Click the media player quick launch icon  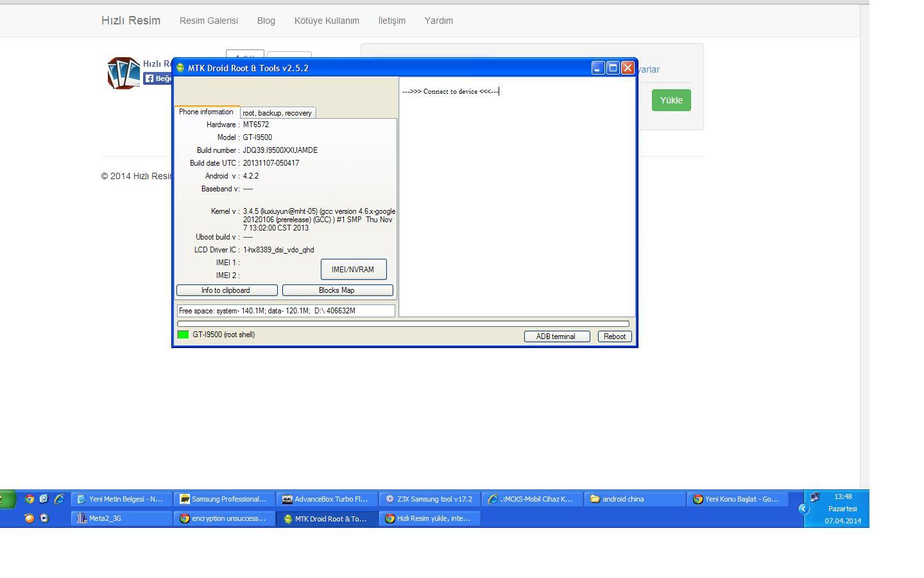pyautogui.click(x=44, y=518)
